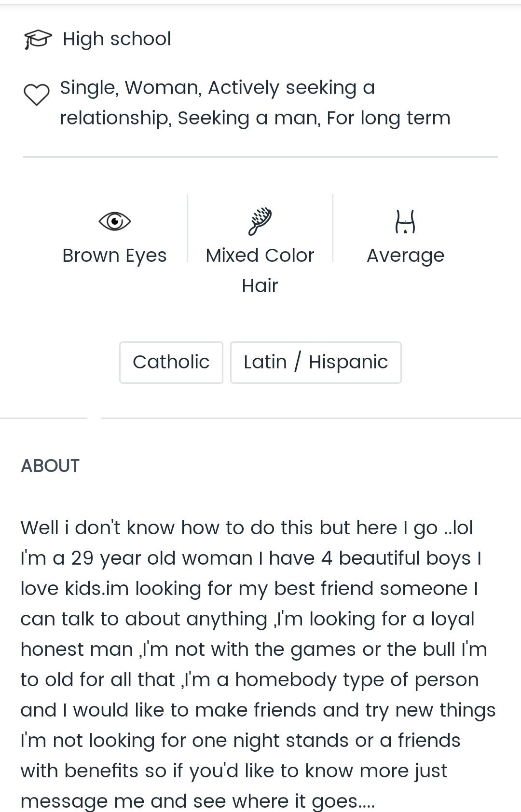Tap the hairbrush icon above Mixed Color Hair
The image size is (521, 812).
(x=260, y=221)
